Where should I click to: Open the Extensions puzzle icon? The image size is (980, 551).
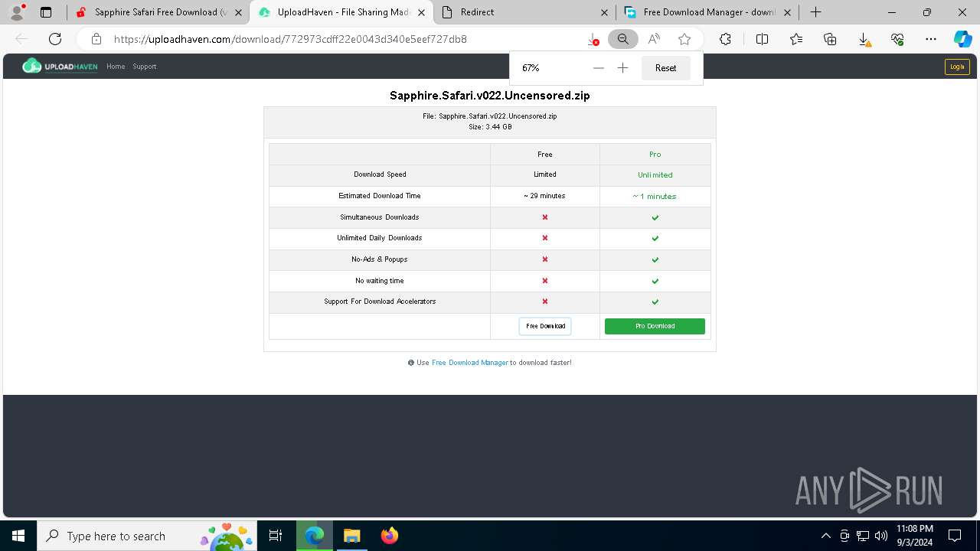[725, 39]
